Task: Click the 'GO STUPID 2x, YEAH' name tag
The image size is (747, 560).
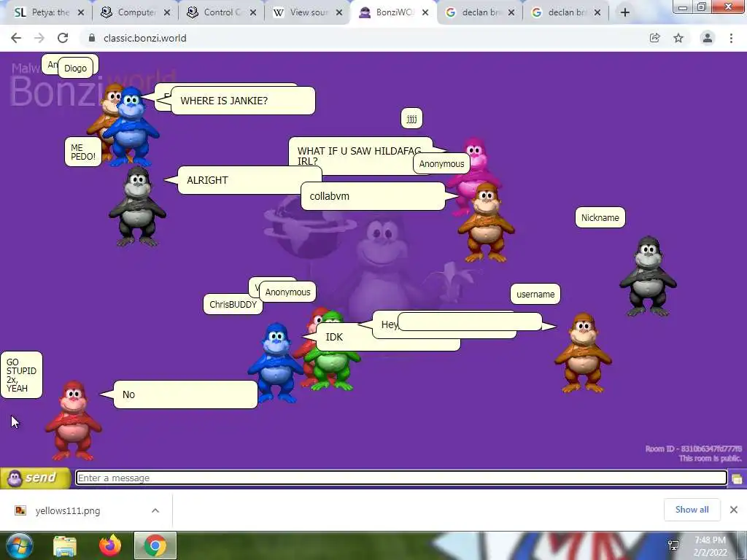Action: [x=21, y=376]
